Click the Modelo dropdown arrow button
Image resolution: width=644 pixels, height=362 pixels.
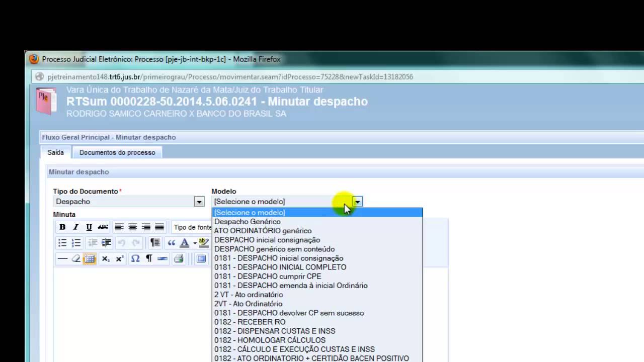pos(357,202)
